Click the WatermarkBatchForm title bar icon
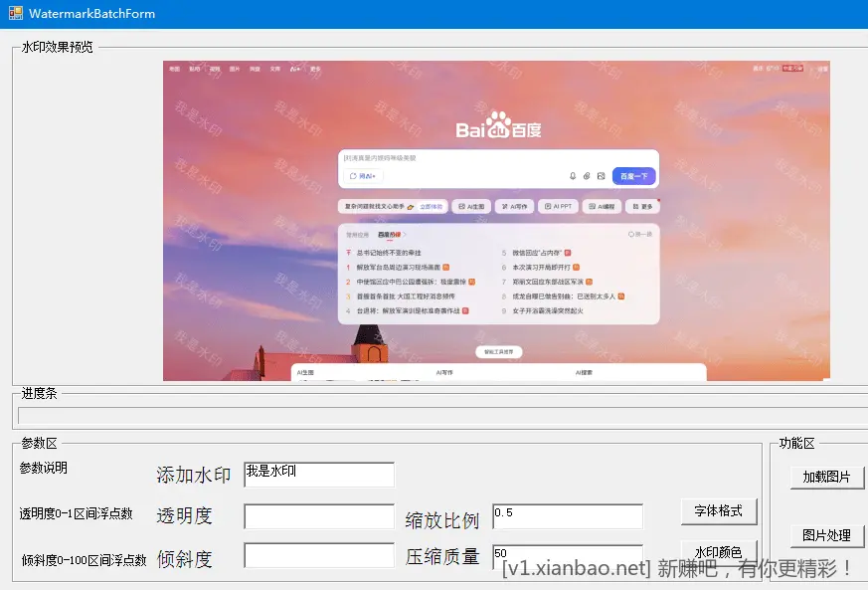The width and height of the screenshot is (868, 590). 14,14
